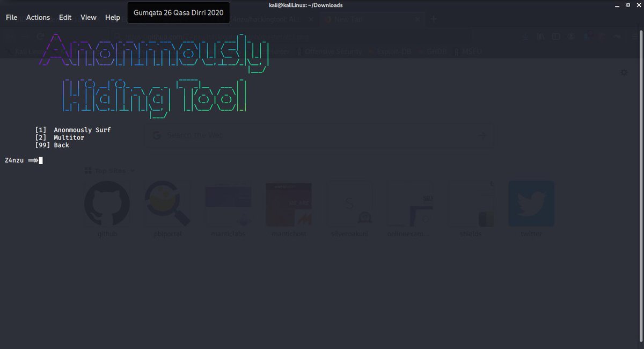
Task: Click the date tooltip 'Gumqata 26 Qasa Dirri 2020'
Action: 179,12
